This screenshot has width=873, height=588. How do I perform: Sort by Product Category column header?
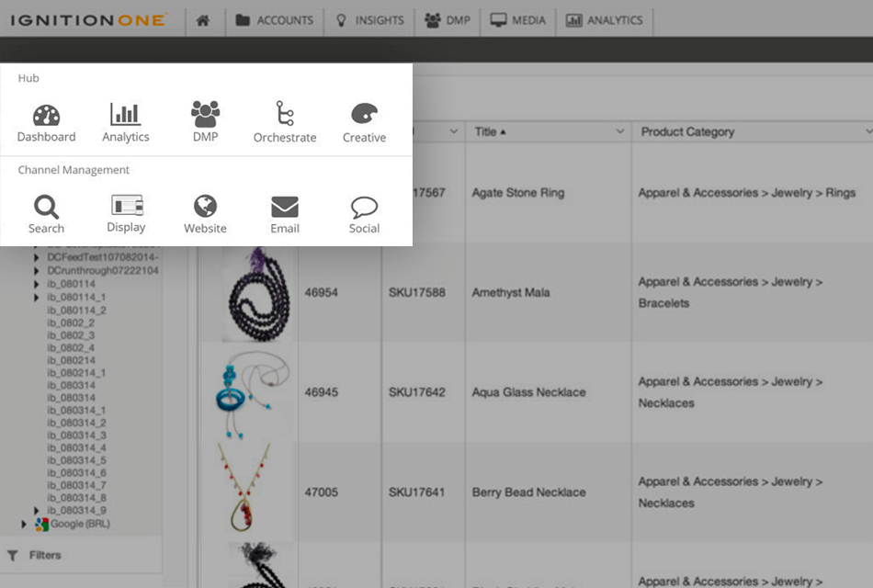coord(687,132)
